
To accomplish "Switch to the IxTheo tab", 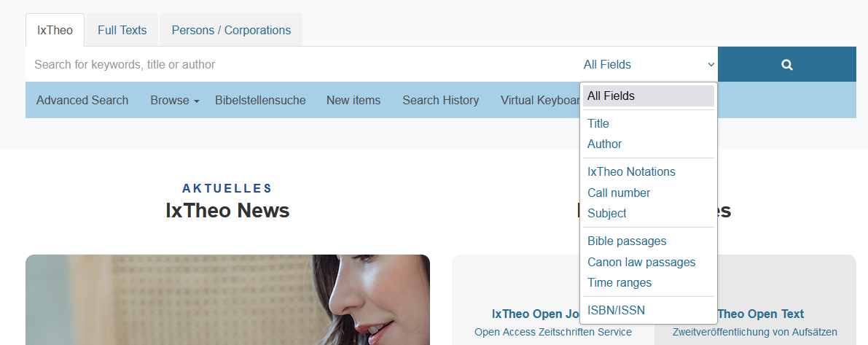I will pos(55,30).
